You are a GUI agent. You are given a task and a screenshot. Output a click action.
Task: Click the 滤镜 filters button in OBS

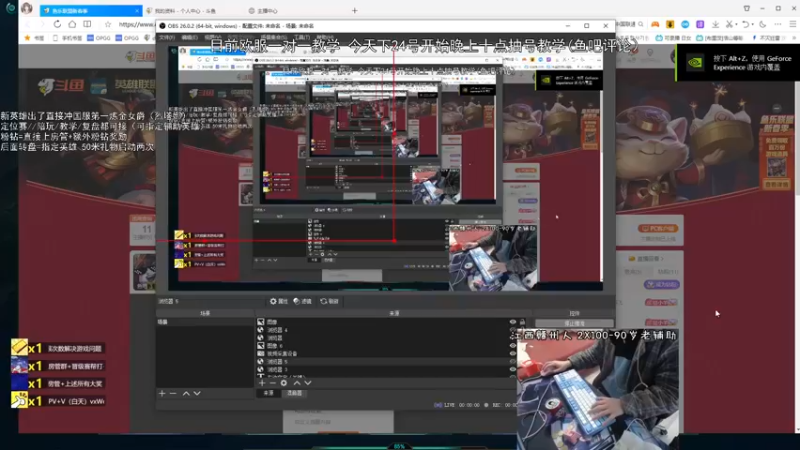click(x=303, y=301)
